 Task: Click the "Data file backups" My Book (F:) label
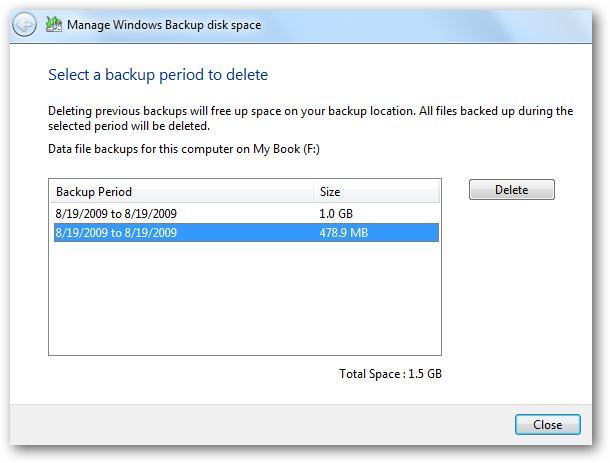(x=183, y=149)
